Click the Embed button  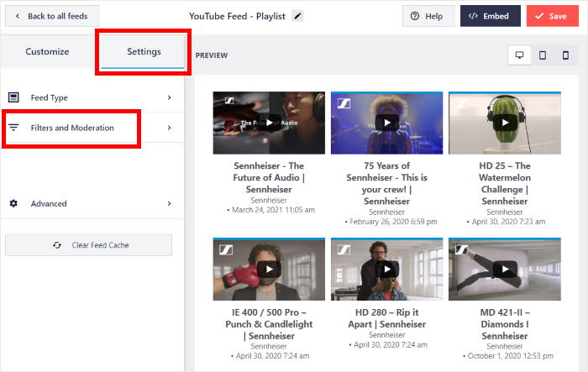coord(490,16)
